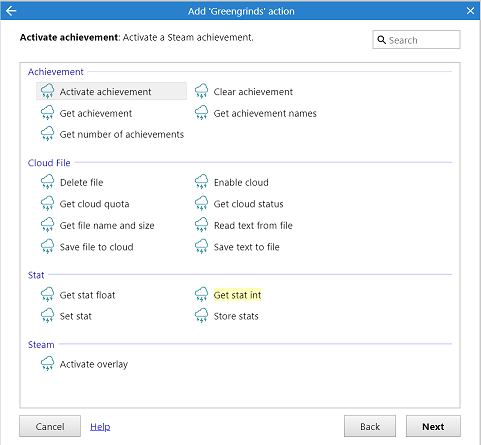Choose the Save file to cloud icon
Screen dimensions: 481x445
coord(47,247)
